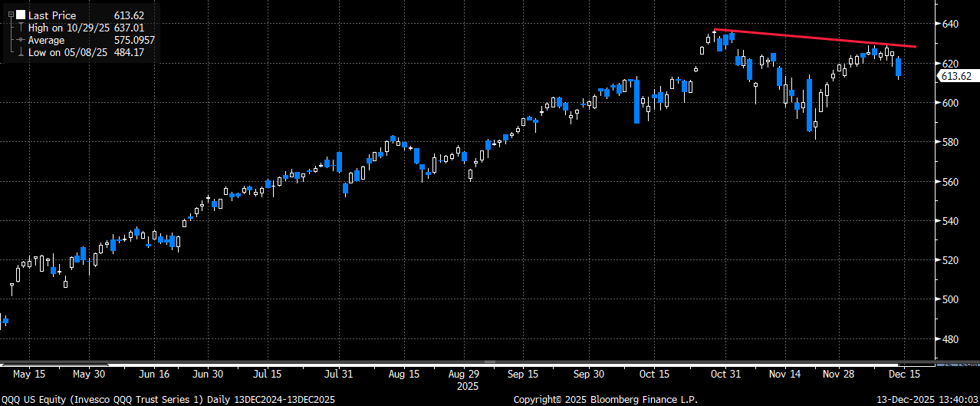
Task: Grab the center handle of the time-range scrollbar
Action: coord(489,361)
